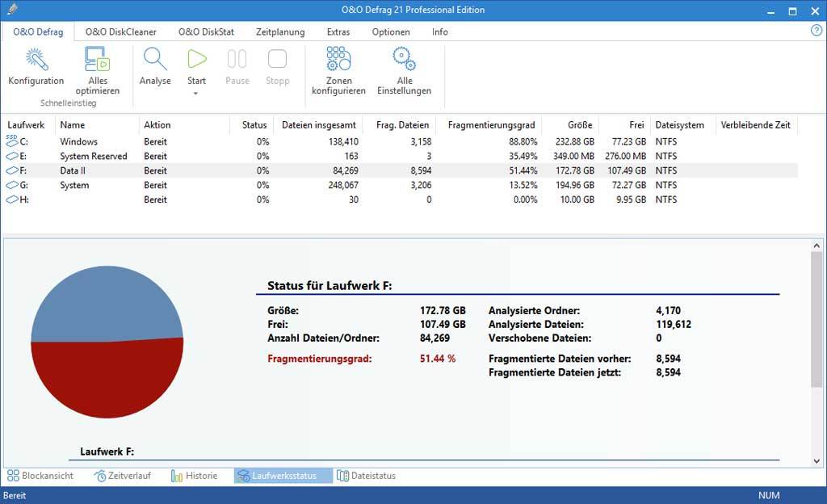
Task: Sort by Verbleibende Zeit column header
Action: [x=755, y=125]
